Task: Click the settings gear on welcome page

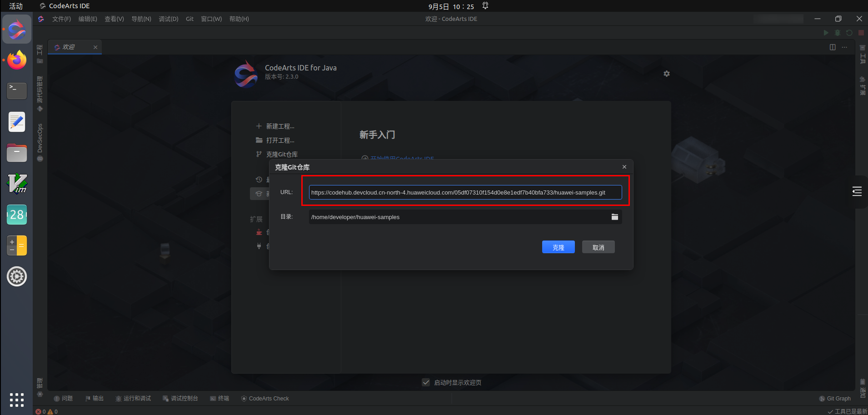Action: [x=667, y=74]
